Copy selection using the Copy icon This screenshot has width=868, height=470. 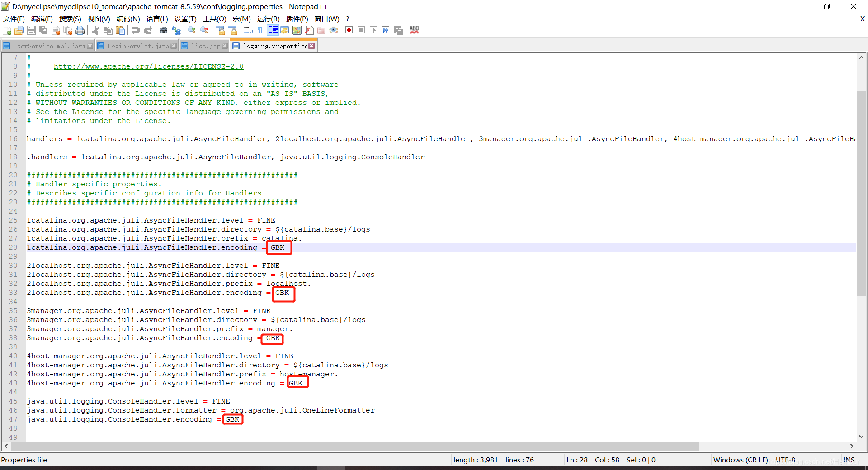tap(108, 30)
